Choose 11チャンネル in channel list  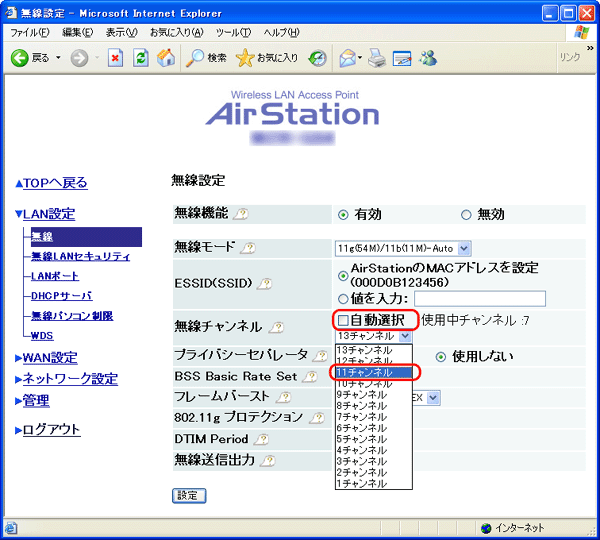pos(374,372)
